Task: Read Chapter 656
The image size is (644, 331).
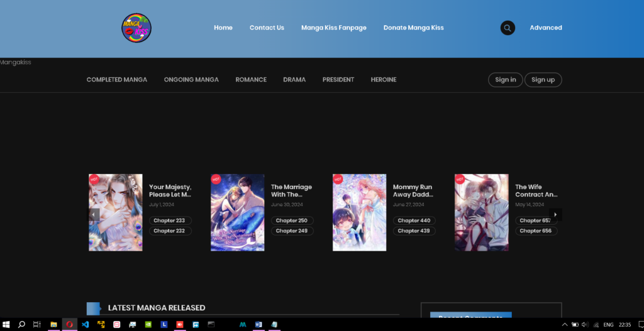Action: (536, 231)
